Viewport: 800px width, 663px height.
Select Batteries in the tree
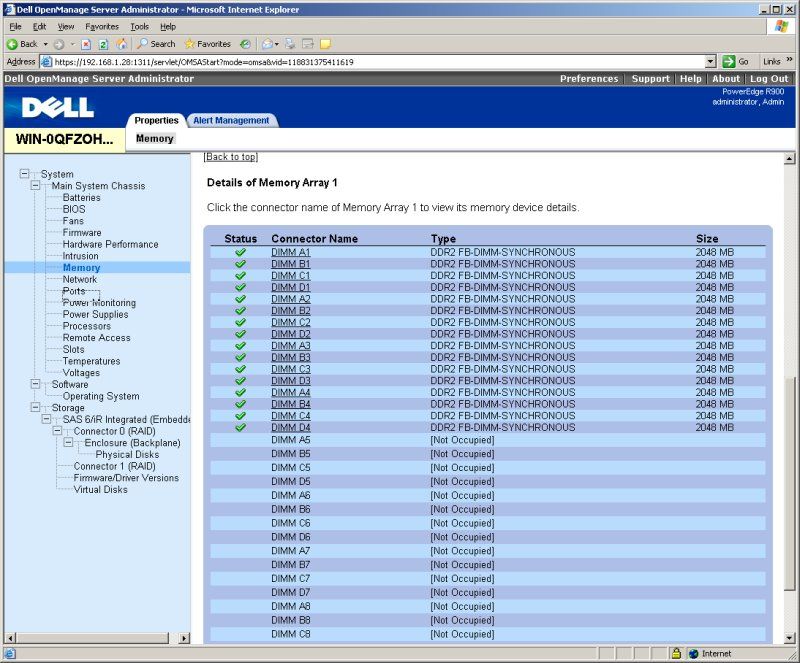tap(82, 198)
